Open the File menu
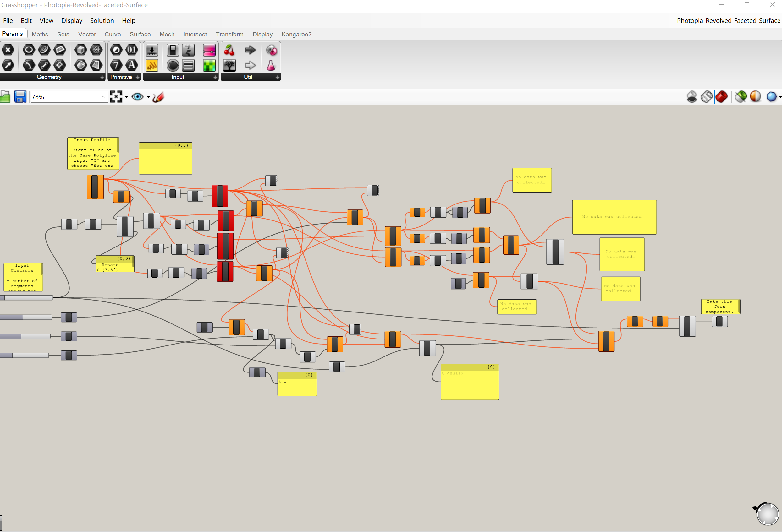Image resolution: width=782 pixels, height=532 pixels. pyautogui.click(x=8, y=20)
